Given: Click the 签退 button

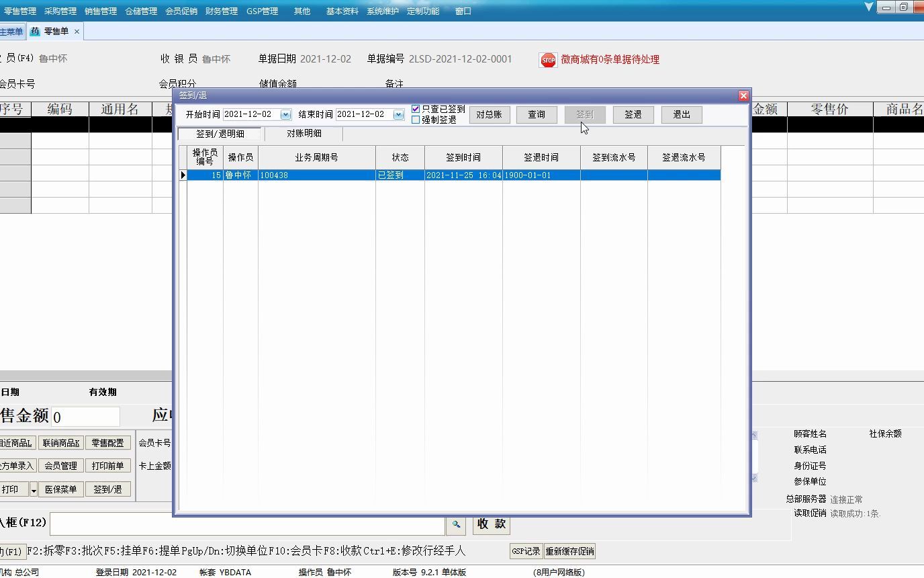Looking at the screenshot, I should pyautogui.click(x=632, y=114).
